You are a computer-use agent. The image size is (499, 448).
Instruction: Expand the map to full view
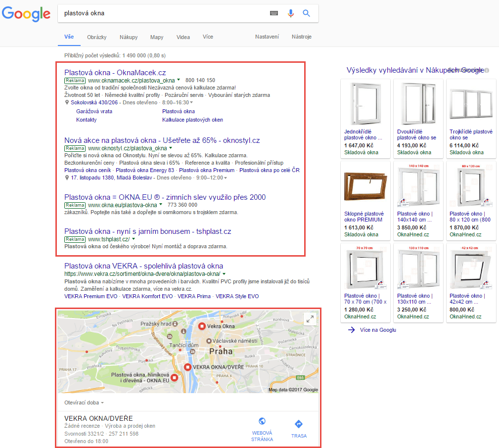pyautogui.click(x=310, y=319)
